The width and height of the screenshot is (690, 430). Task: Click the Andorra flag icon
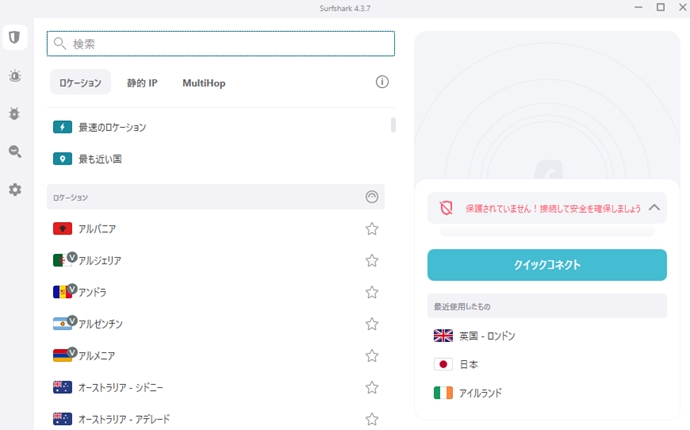(61, 292)
